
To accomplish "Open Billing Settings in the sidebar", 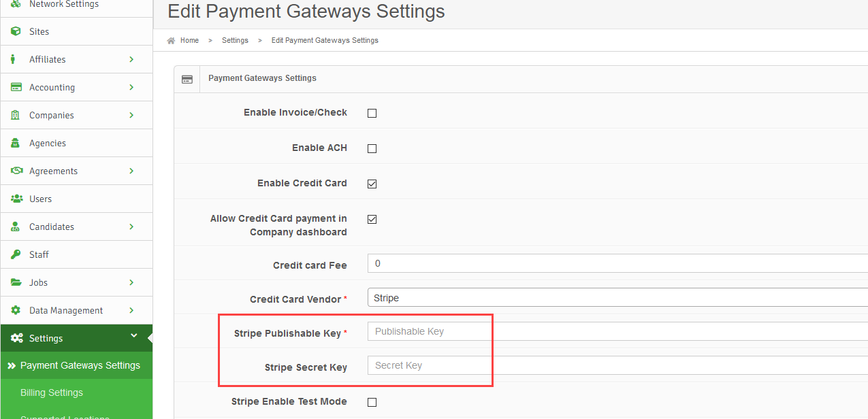I will point(52,392).
